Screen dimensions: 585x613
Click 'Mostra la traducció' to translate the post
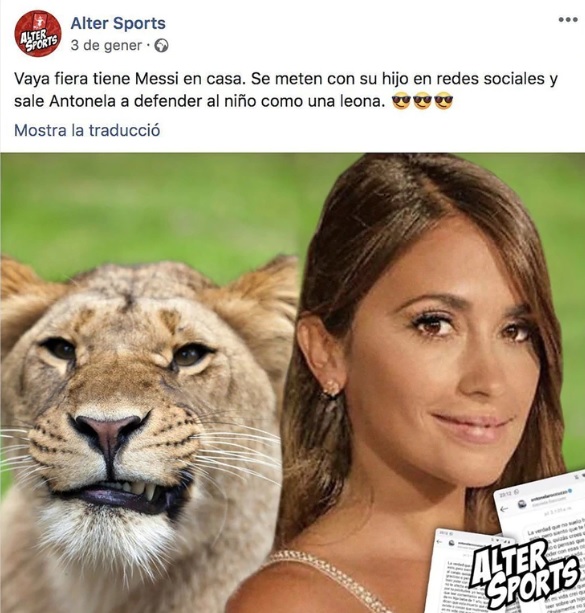(87, 130)
